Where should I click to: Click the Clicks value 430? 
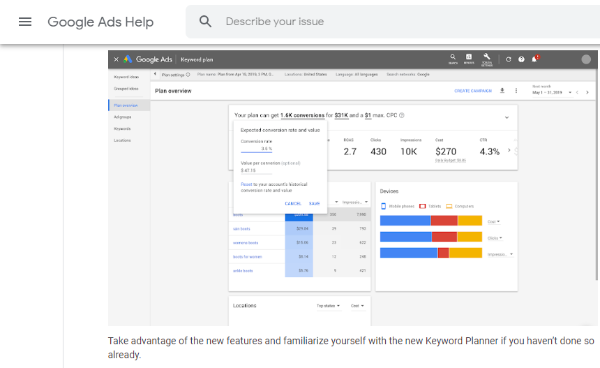[x=378, y=152]
